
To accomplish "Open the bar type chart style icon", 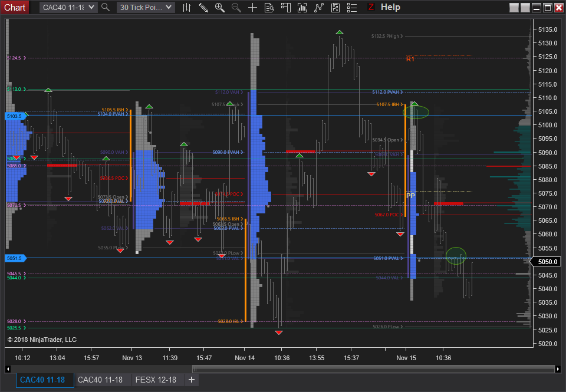I will 187,7.
